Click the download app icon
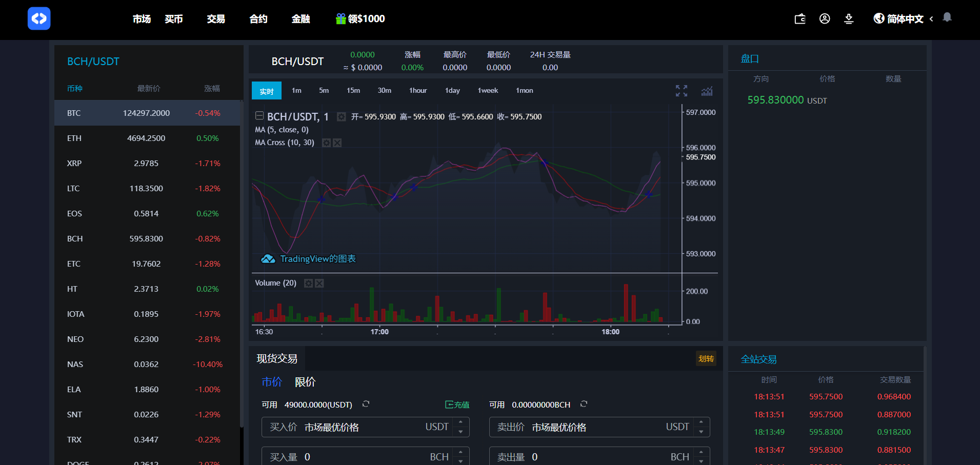 coord(849,19)
